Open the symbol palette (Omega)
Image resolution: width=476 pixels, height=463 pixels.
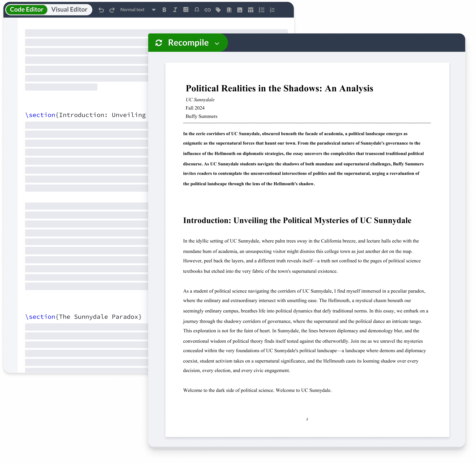pos(196,10)
